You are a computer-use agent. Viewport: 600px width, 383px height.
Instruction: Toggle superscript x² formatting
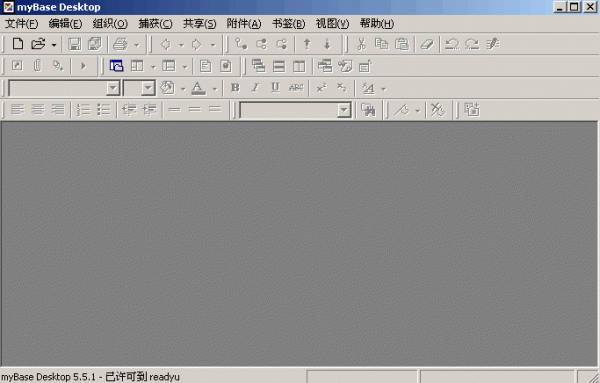coord(321,88)
